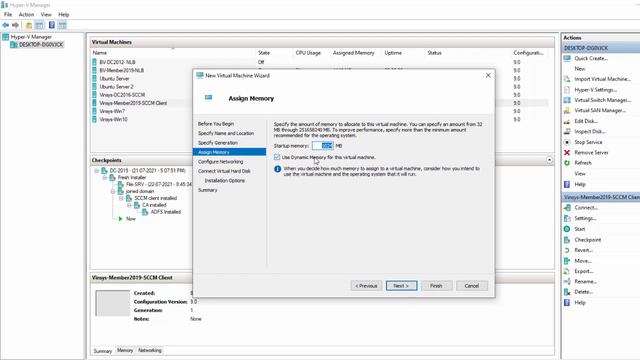640x360 pixels.
Task: Select the Before You Begin wizard step
Action: (x=216, y=124)
